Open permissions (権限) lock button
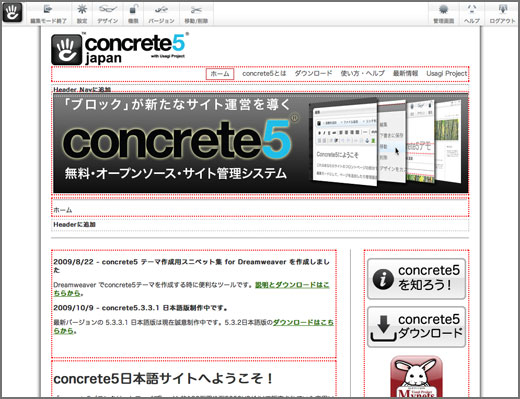 [133, 14]
